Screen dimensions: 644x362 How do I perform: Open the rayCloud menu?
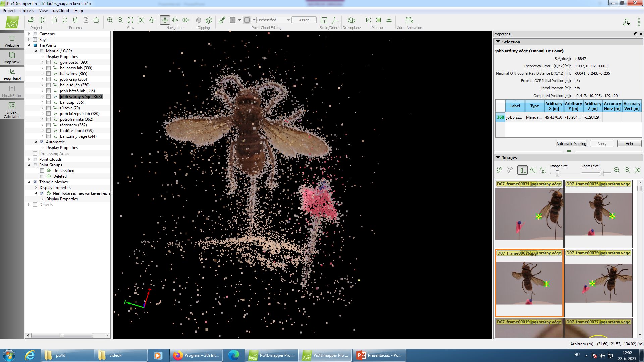(x=61, y=11)
